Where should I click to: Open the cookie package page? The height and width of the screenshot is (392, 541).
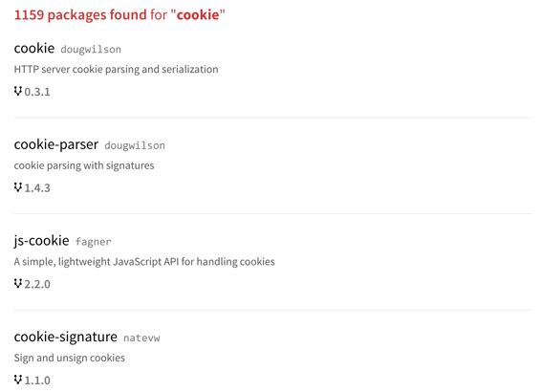click(x=34, y=49)
